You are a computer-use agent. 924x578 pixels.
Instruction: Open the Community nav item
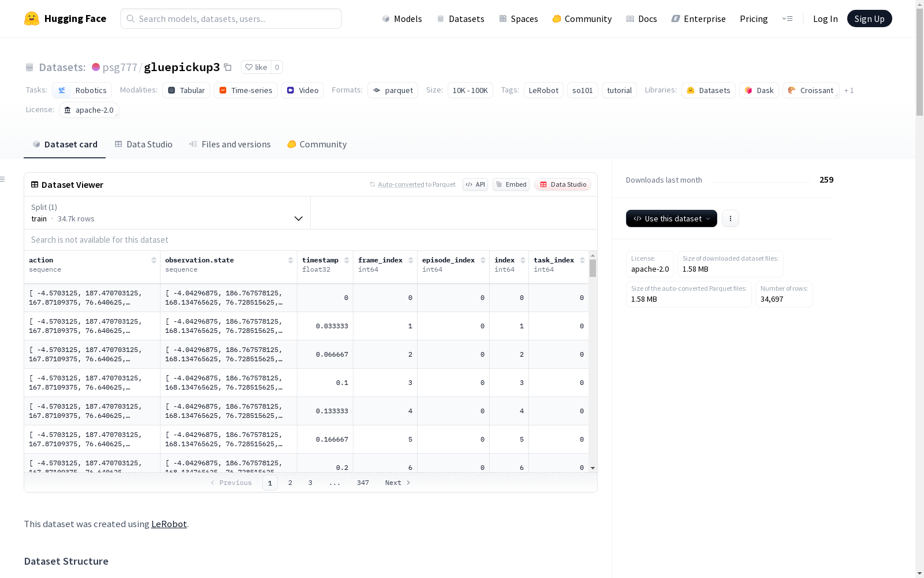582,18
